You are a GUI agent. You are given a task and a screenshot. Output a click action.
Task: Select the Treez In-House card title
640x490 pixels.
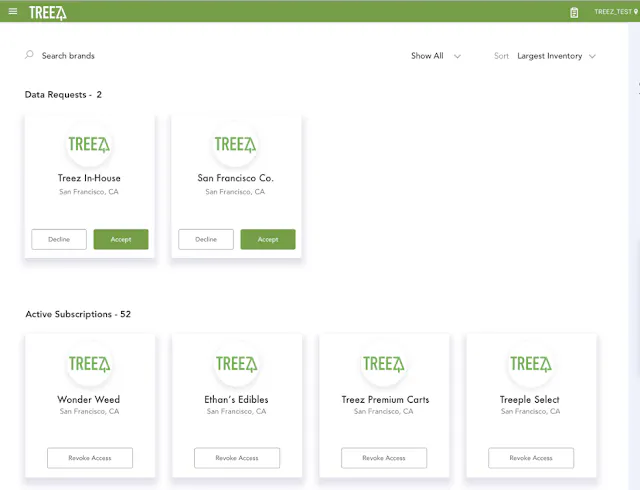[89, 178]
